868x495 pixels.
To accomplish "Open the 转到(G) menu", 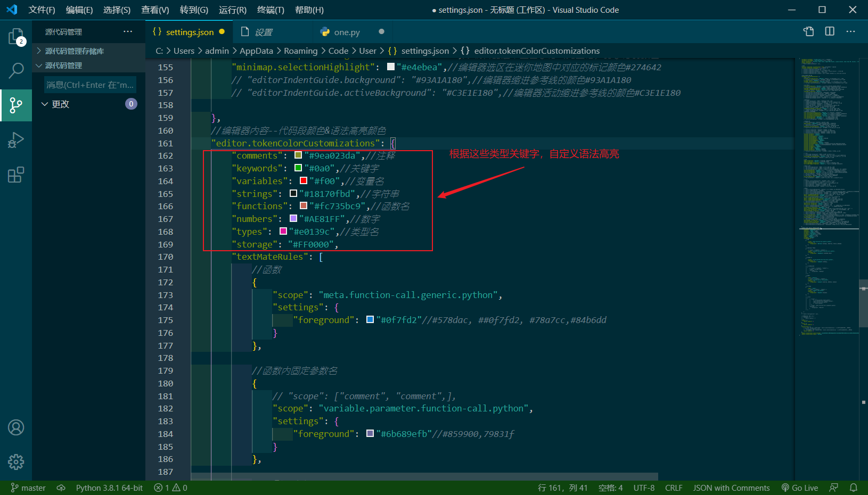I will (194, 10).
